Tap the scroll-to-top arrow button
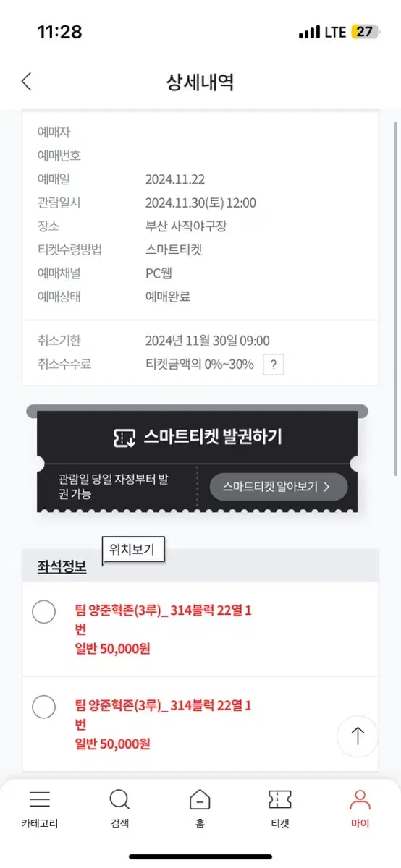Viewport: 401px width, 868px height. (358, 736)
